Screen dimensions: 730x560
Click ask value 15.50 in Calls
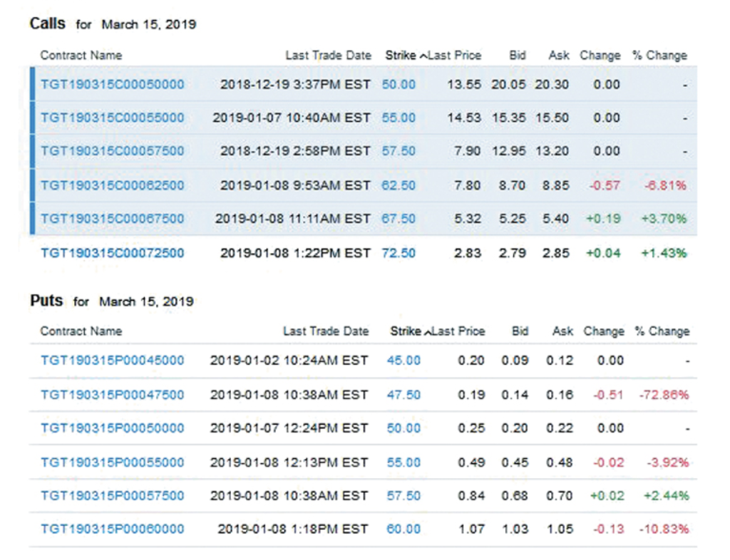click(552, 118)
